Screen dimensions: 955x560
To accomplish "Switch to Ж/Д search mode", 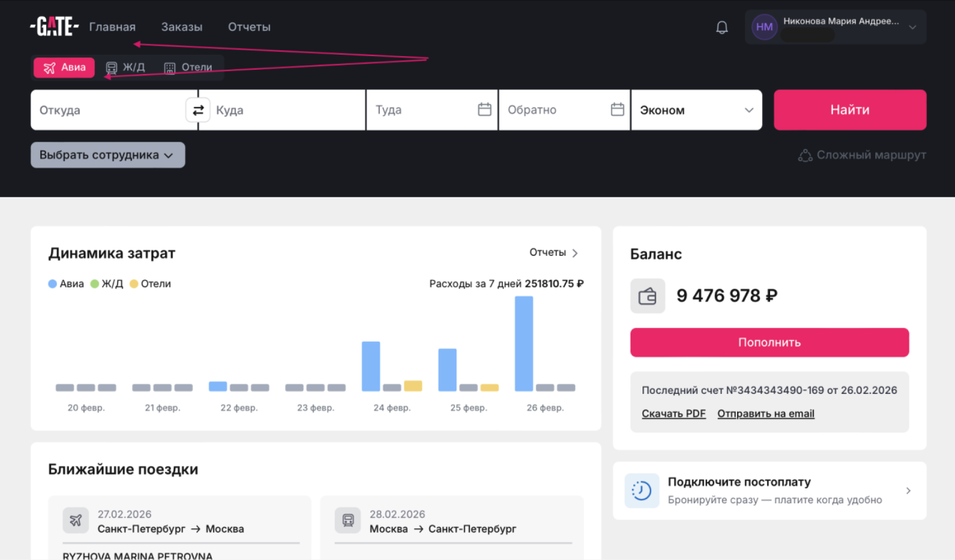I will (126, 67).
